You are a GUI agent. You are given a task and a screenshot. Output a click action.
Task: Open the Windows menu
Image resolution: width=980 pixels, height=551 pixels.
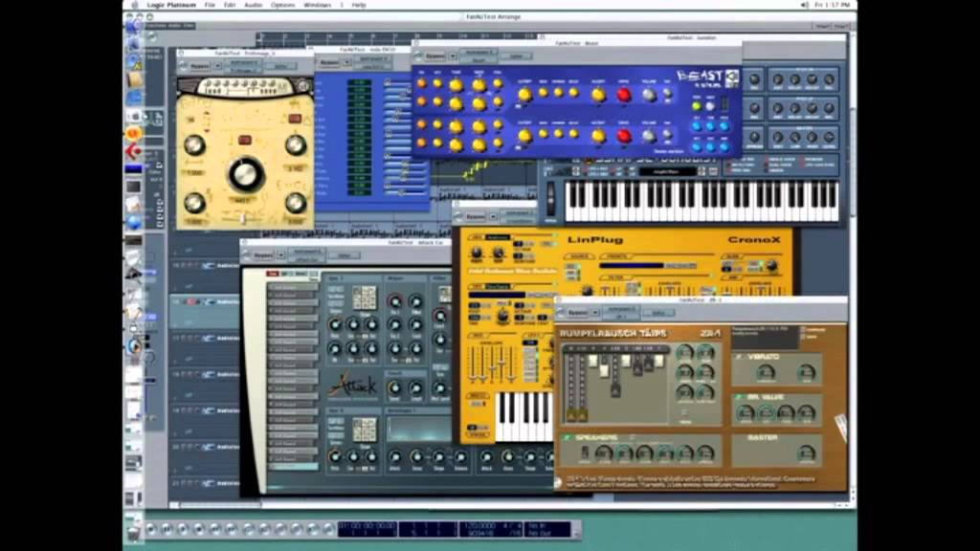(x=317, y=5)
